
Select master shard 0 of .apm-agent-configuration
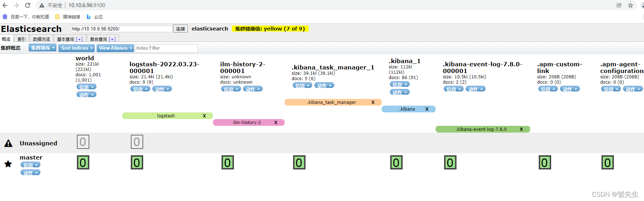tap(607, 162)
